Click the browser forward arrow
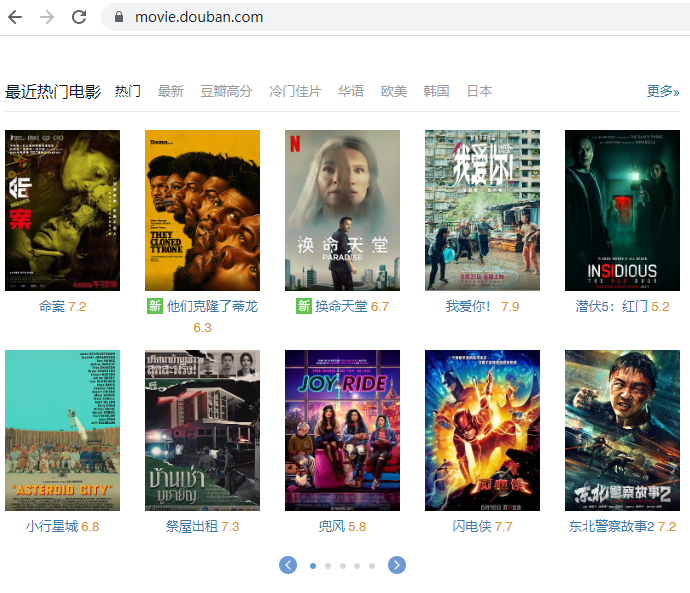690x593 pixels. (47, 17)
